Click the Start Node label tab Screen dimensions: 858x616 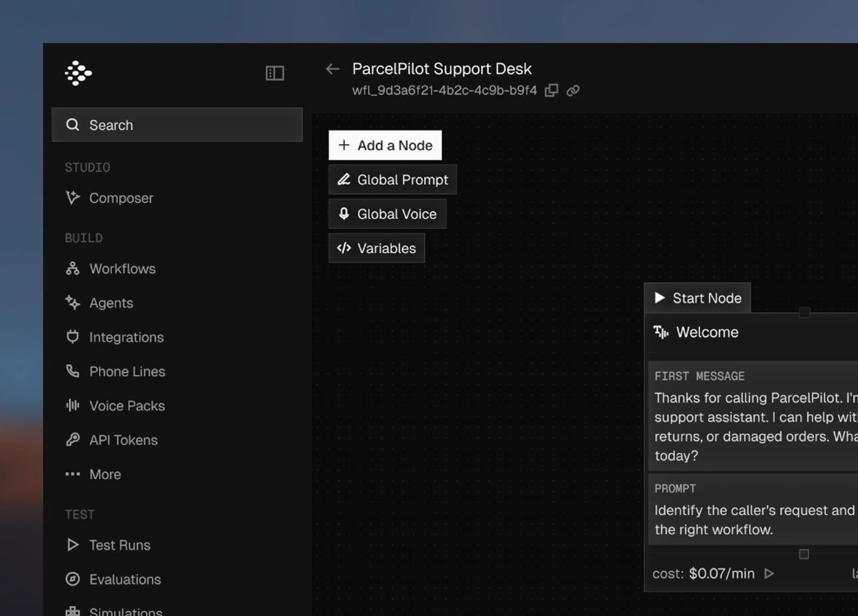point(697,298)
